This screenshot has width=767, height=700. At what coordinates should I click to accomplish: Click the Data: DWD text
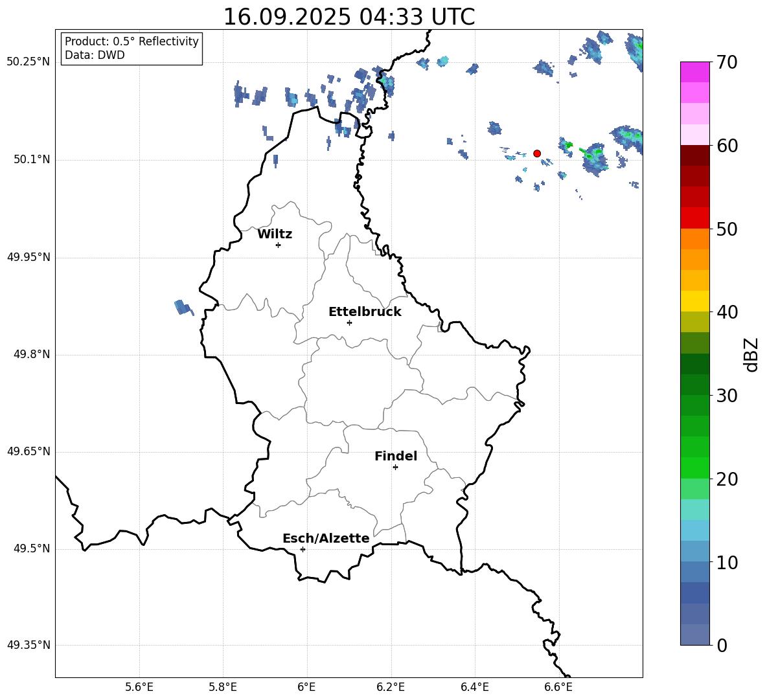[95, 55]
